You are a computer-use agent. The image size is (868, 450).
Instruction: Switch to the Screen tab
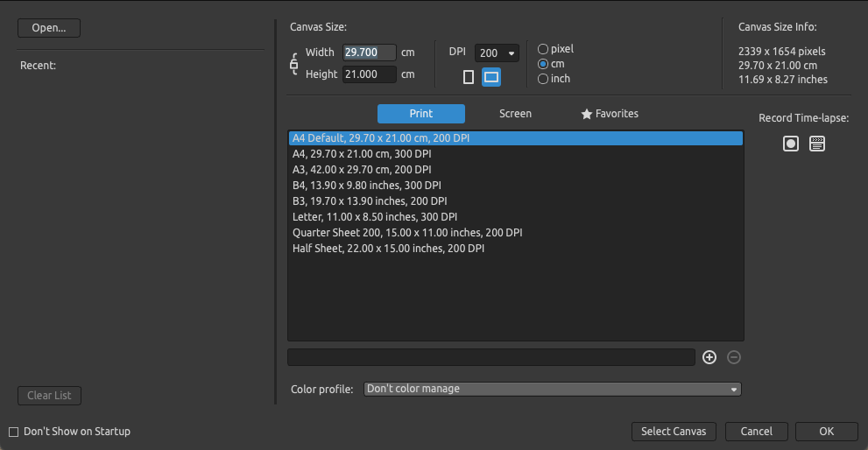pyautogui.click(x=515, y=114)
